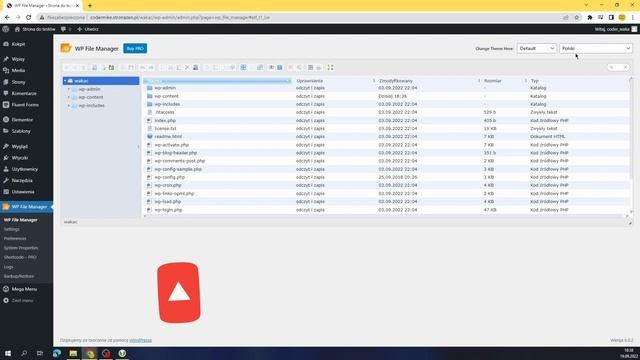Select the index.php file row
The image size is (640, 360).
386,120
